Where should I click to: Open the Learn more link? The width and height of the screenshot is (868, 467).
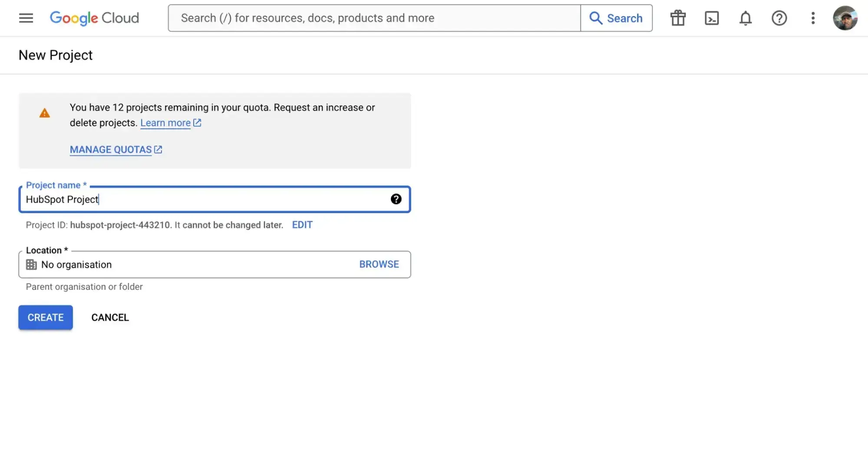click(x=165, y=123)
